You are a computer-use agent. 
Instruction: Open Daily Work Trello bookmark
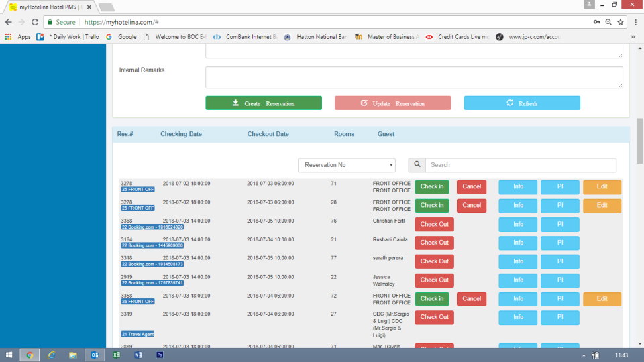[x=68, y=36]
